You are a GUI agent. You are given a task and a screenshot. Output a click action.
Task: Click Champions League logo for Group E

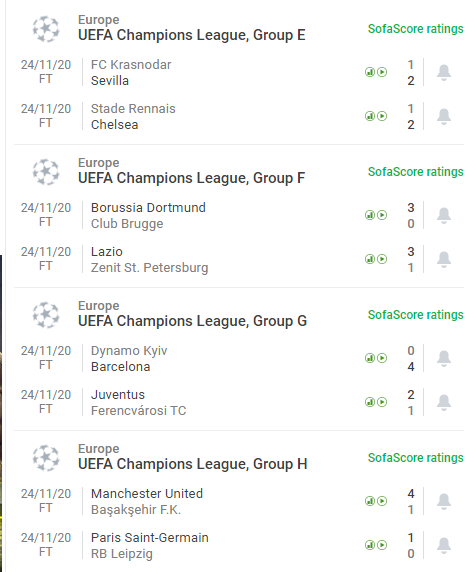click(x=46, y=28)
